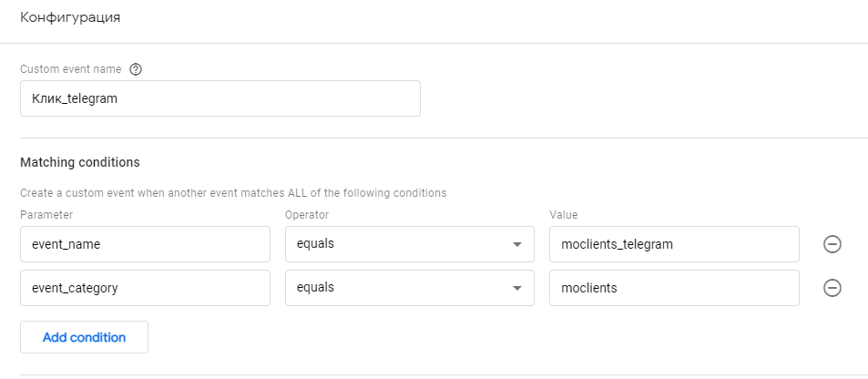
Task: Click the matching conditions description text
Action: coord(232,193)
